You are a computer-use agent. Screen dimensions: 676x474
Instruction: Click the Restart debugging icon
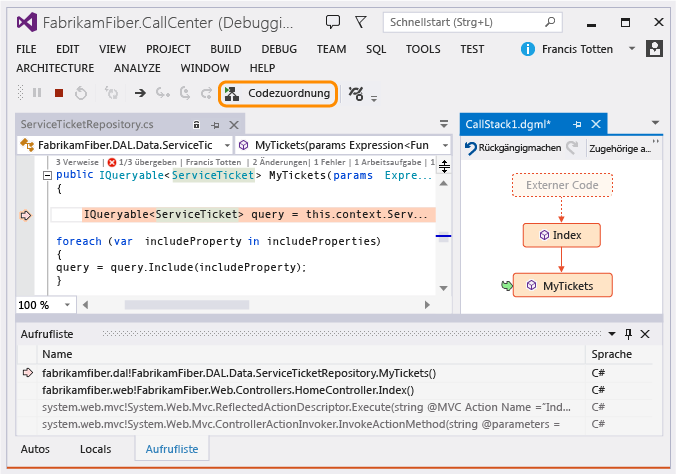pyautogui.click(x=81, y=93)
